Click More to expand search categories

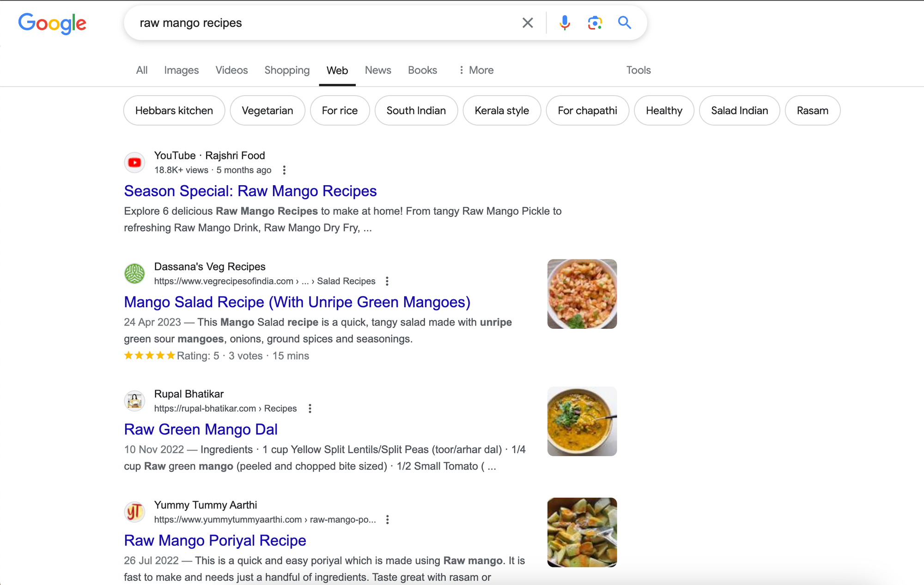pyautogui.click(x=475, y=70)
